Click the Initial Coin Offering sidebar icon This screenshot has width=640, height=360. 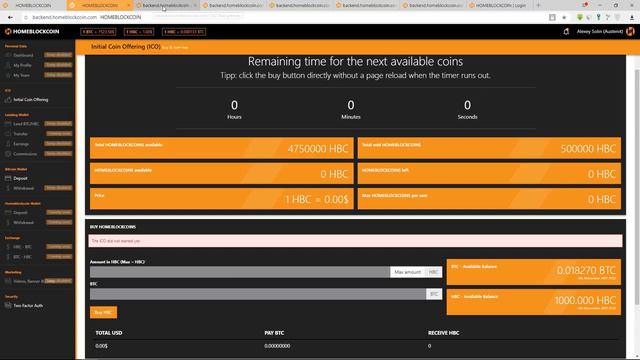(x=8, y=100)
